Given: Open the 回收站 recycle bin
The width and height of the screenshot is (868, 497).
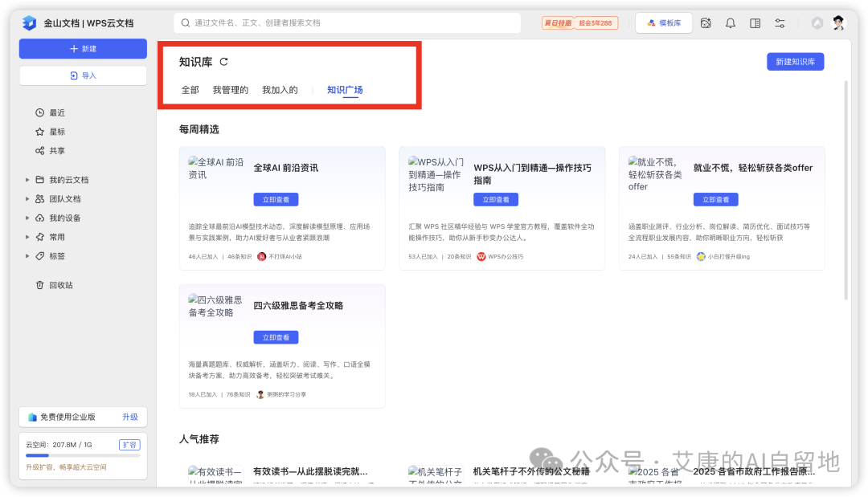Looking at the screenshot, I should tap(53, 283).
